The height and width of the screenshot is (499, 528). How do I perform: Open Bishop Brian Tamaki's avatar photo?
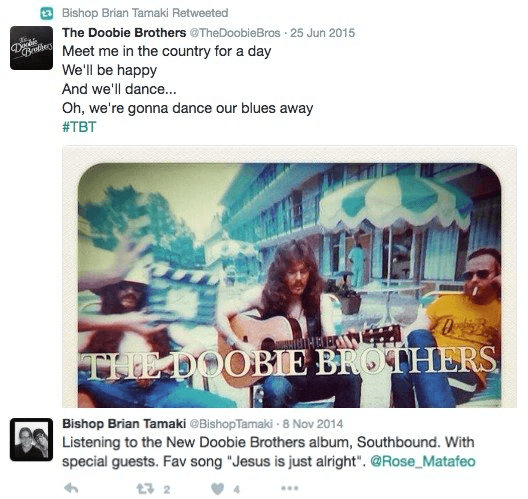click(31, 439)
